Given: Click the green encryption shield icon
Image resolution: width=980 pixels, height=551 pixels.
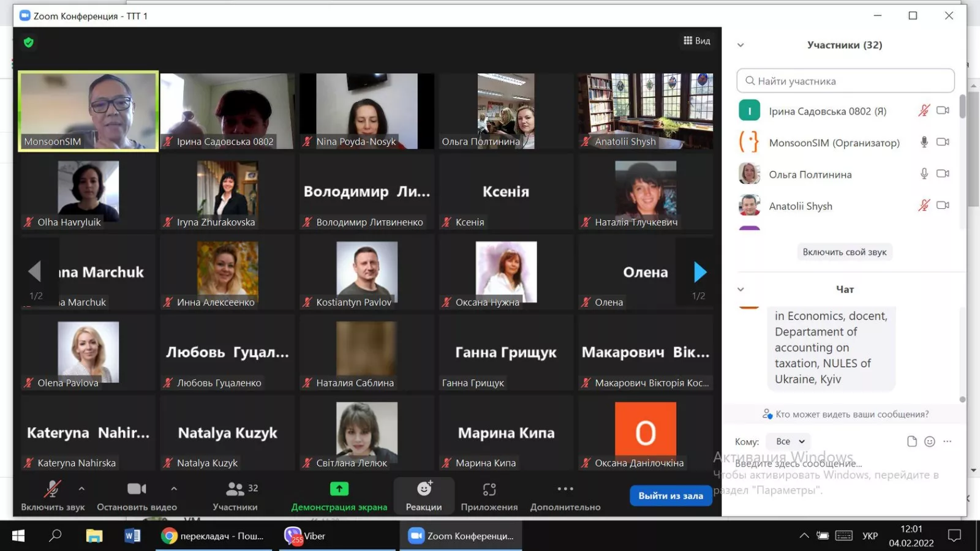Looking at the screenshot, I should click(28, 42).
